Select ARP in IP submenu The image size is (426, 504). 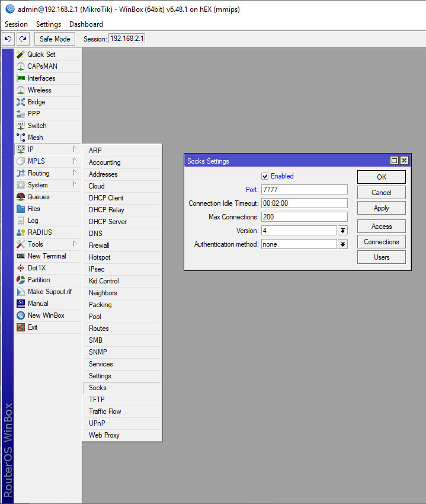[122, 151]
